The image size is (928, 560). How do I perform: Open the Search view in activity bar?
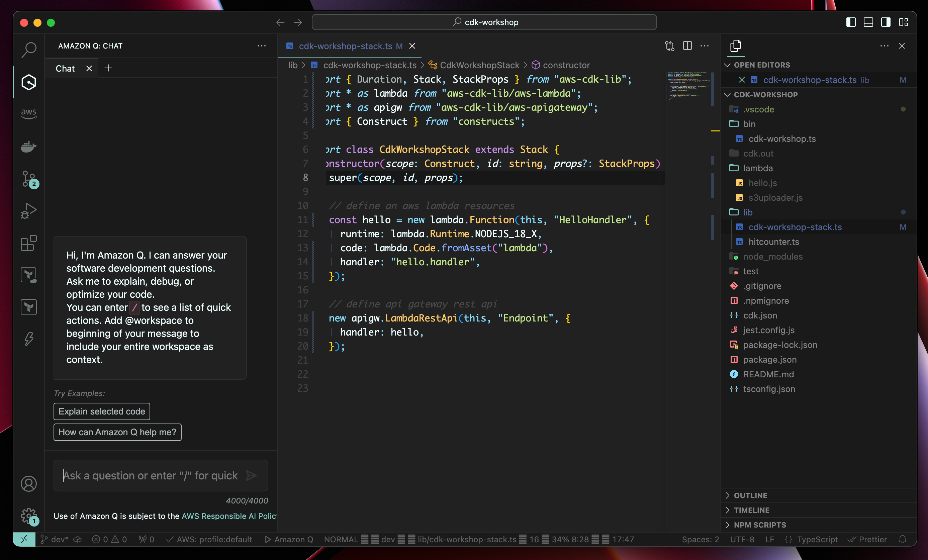click(29, 49)
